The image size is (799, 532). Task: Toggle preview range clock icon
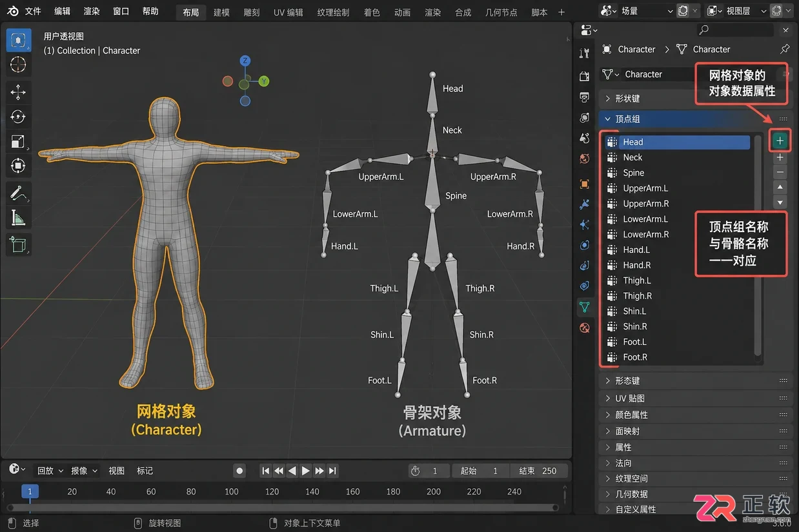(416, 471)
